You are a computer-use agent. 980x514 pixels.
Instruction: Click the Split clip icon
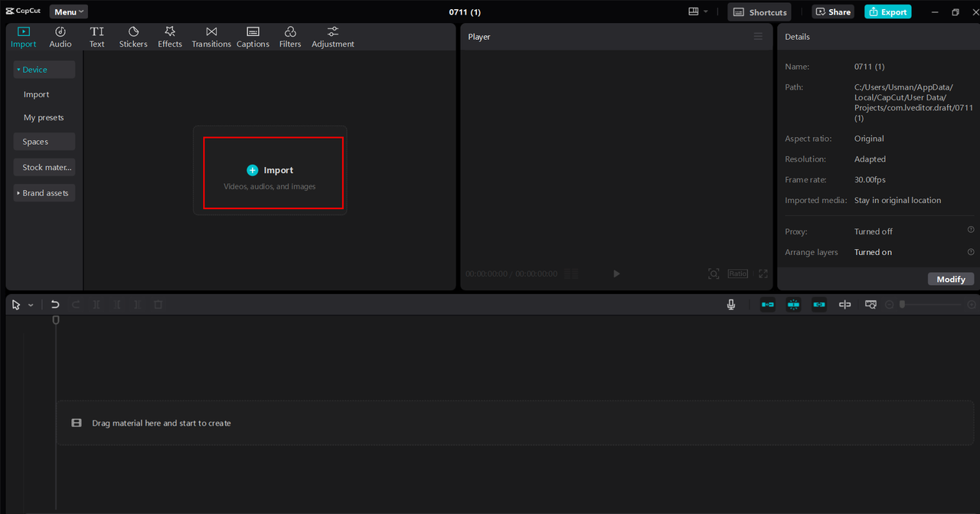pos(96,304)
